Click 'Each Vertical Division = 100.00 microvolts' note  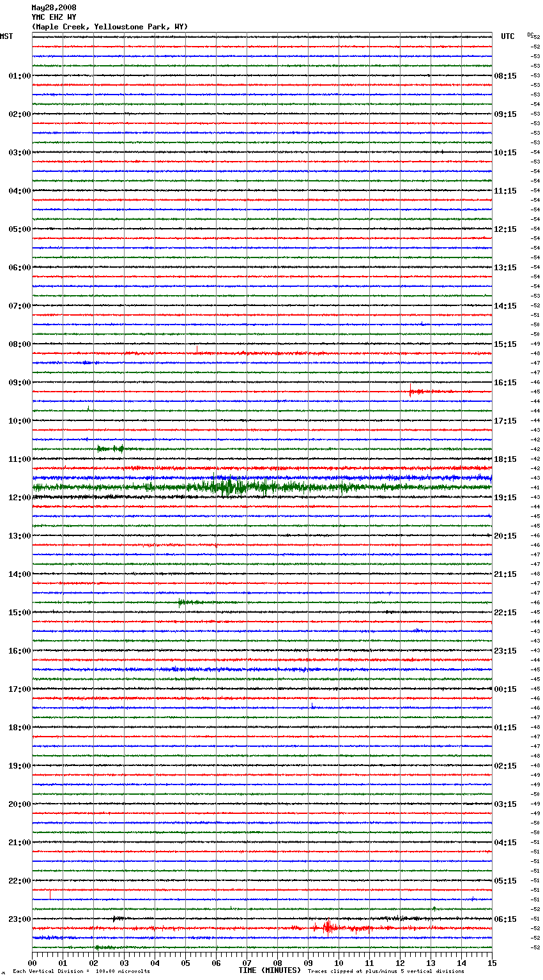pos(81,972)
